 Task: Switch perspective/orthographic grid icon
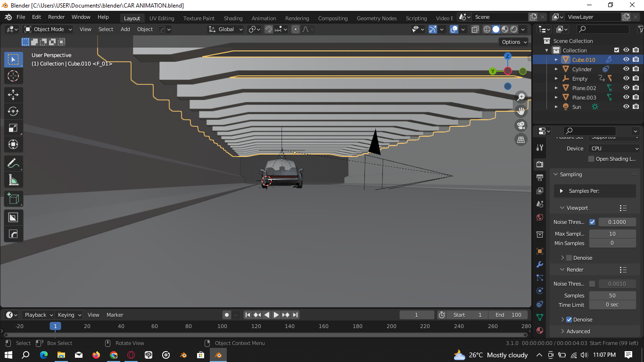[521, 139]
